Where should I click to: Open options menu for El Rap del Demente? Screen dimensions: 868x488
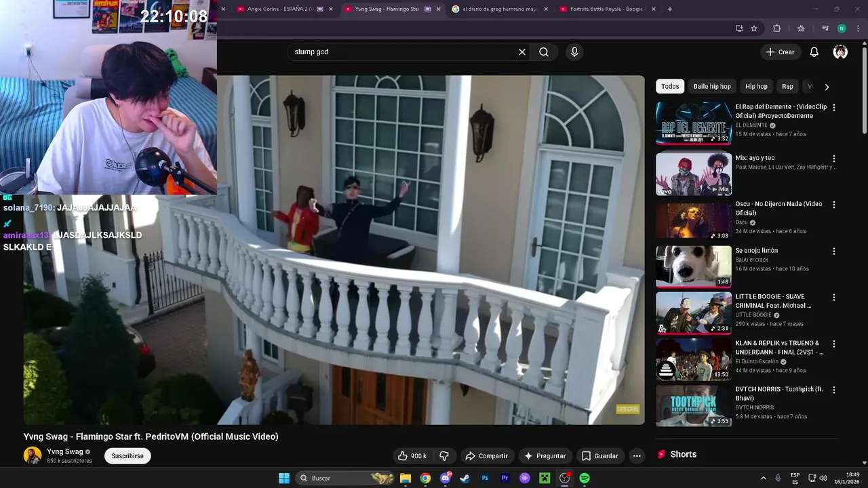(x=834, y=107)
